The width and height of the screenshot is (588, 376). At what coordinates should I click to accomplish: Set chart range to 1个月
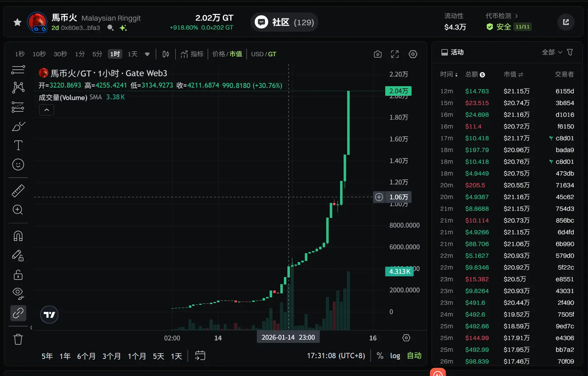[x=137, y=356]
